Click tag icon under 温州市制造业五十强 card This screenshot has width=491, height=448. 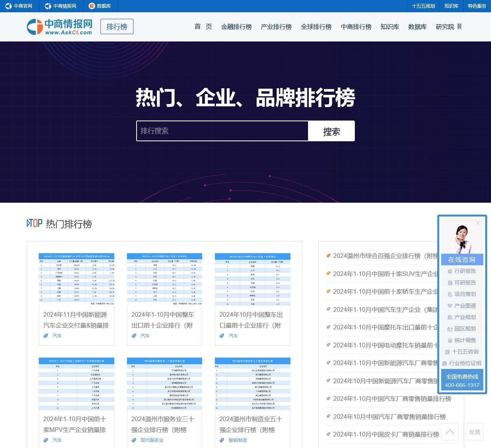[x=222, y=440]
